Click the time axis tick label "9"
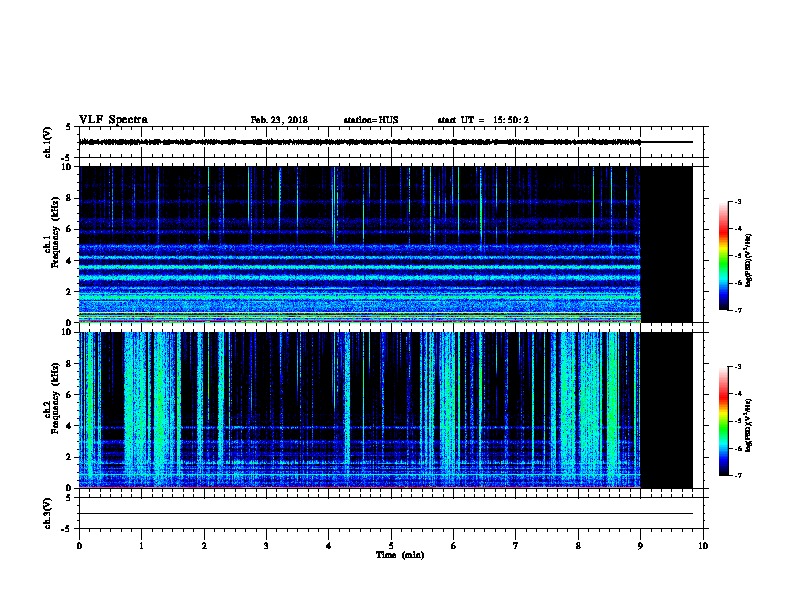The width and height of the screenshot is (792, 612). tap(640, 546)
